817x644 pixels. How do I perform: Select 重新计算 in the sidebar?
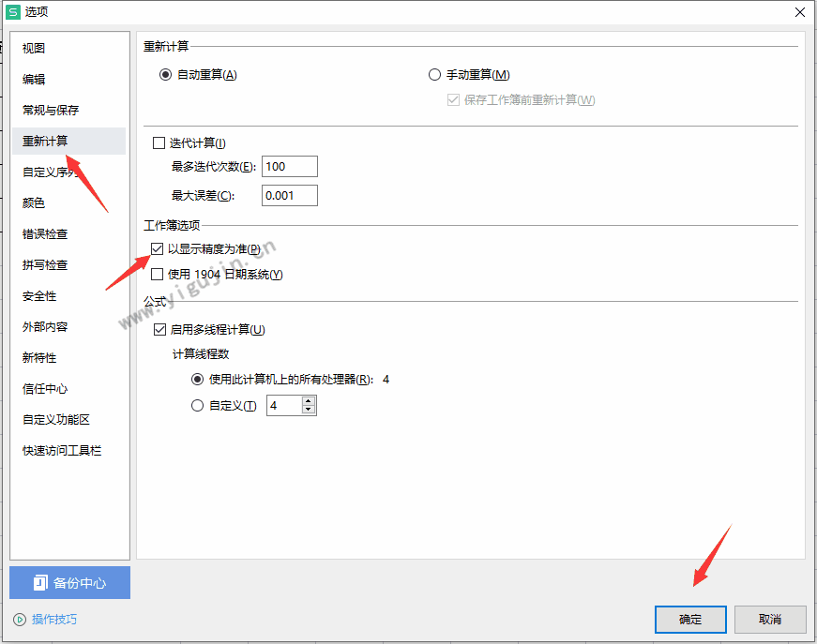click(x=68, y=142)
